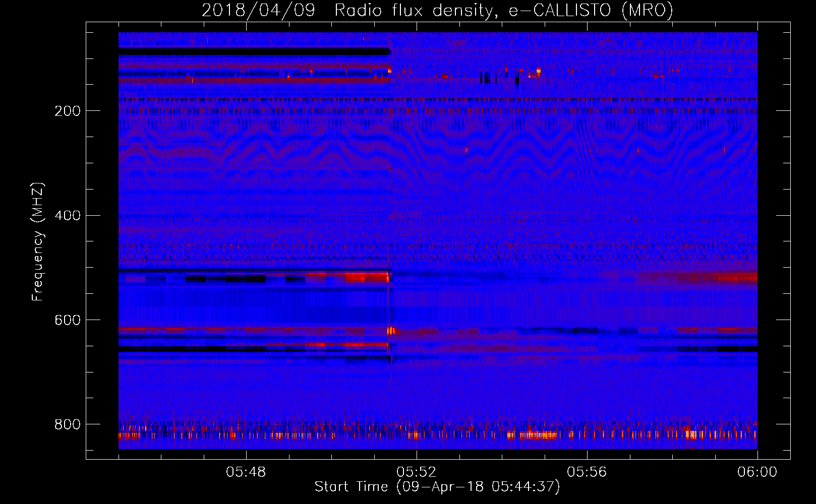
Task: Click the spectrogram plot area
Action: (x=438, y=240)
